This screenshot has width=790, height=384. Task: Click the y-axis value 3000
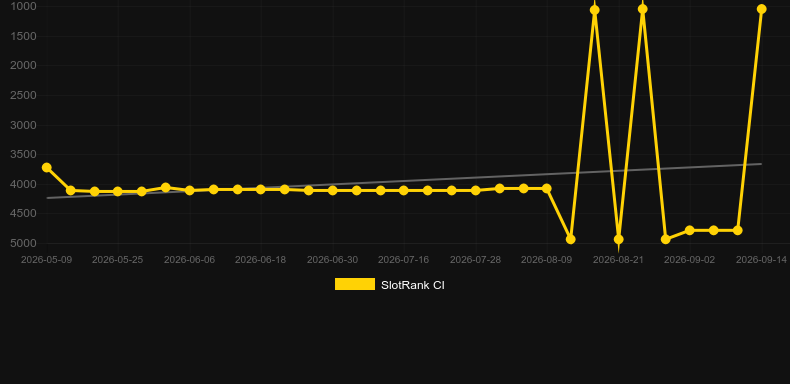pyautogui.click(x=23, y=125)
